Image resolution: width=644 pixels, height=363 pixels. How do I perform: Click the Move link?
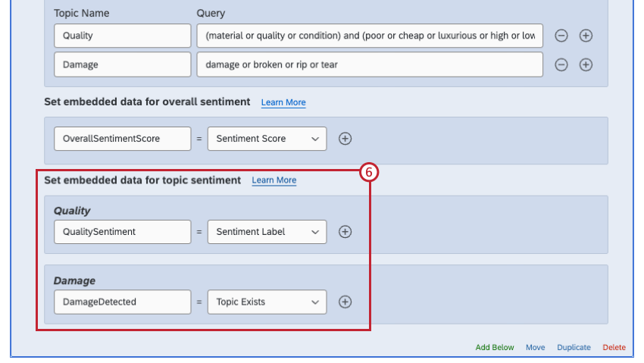[535, 348]
